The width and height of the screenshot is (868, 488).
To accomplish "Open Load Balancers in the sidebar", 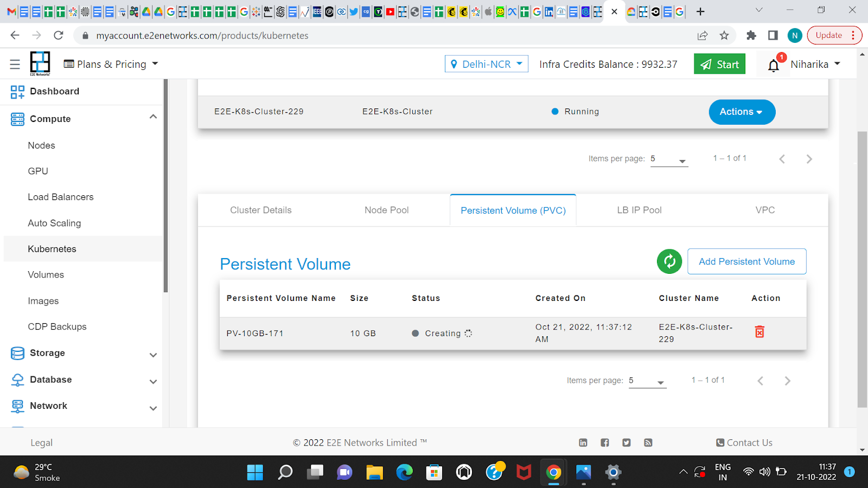I will (61, 197).
